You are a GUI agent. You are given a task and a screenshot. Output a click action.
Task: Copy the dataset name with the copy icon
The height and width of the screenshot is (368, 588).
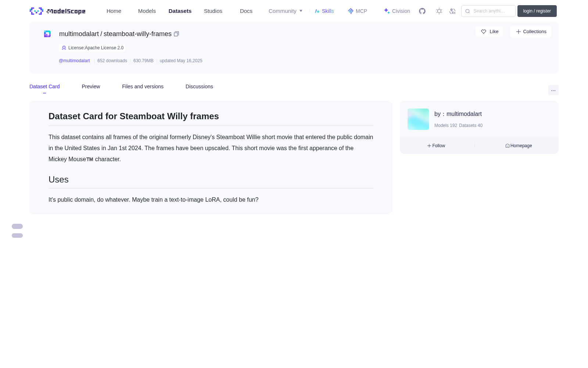pyautogui.click(x=176, y=34)
